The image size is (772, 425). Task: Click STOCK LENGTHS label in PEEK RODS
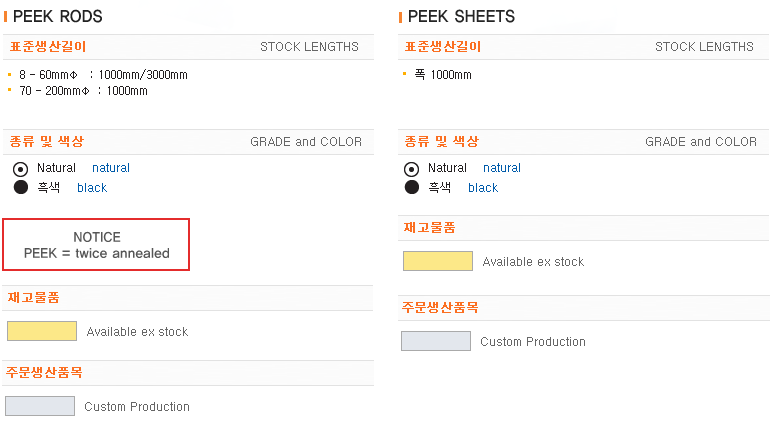309,47
